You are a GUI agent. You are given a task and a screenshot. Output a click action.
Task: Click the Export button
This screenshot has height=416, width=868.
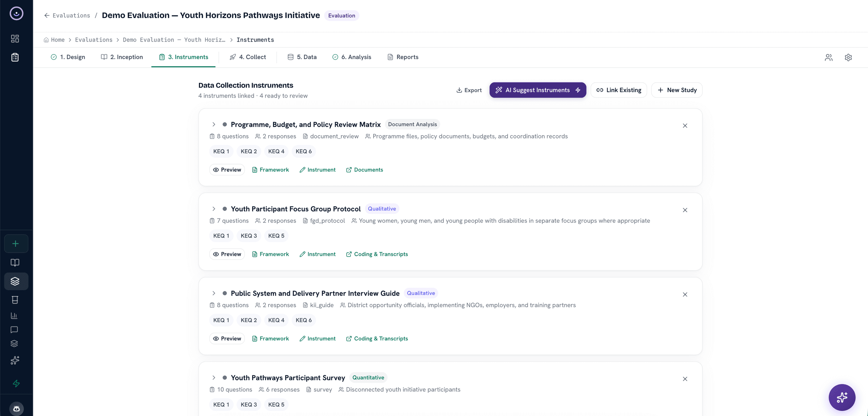[469, 90]
